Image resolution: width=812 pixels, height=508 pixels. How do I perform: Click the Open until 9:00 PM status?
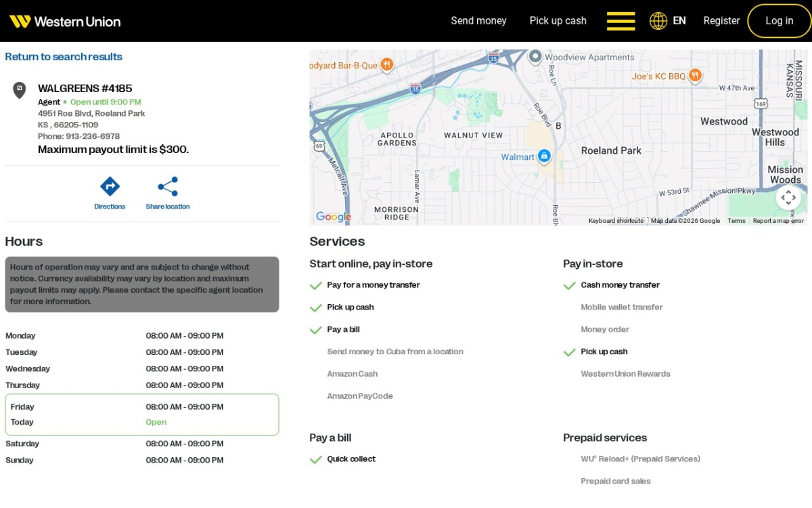point(106,102)
